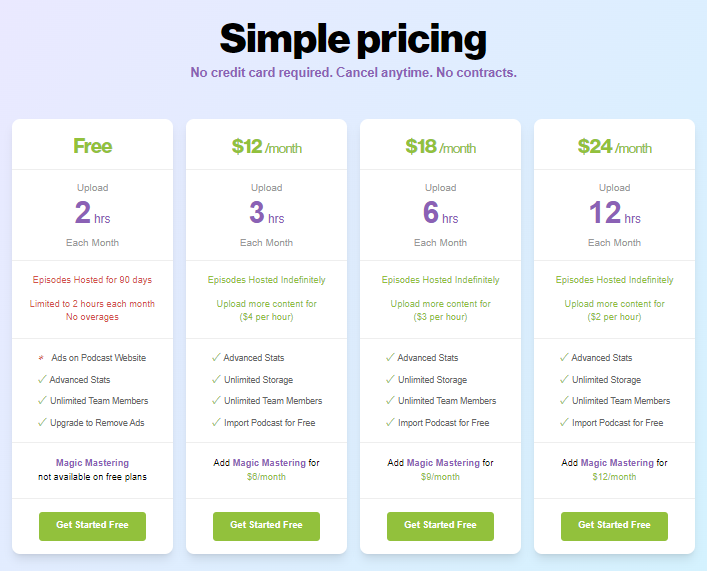The image size is (707, 571).
Task: Click the Unlimited Team Members checkmark in the $18 plan
Action: coord(390,400)
